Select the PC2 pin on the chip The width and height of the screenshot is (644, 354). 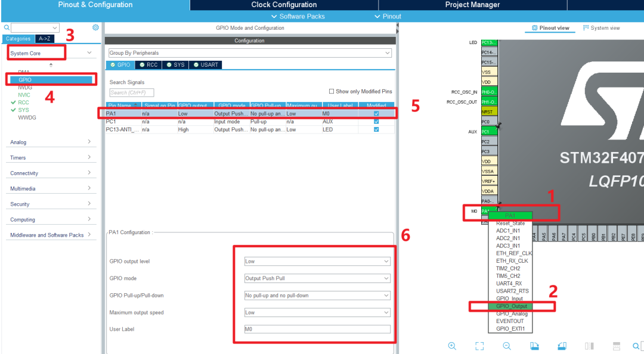(x=489, y=141)
